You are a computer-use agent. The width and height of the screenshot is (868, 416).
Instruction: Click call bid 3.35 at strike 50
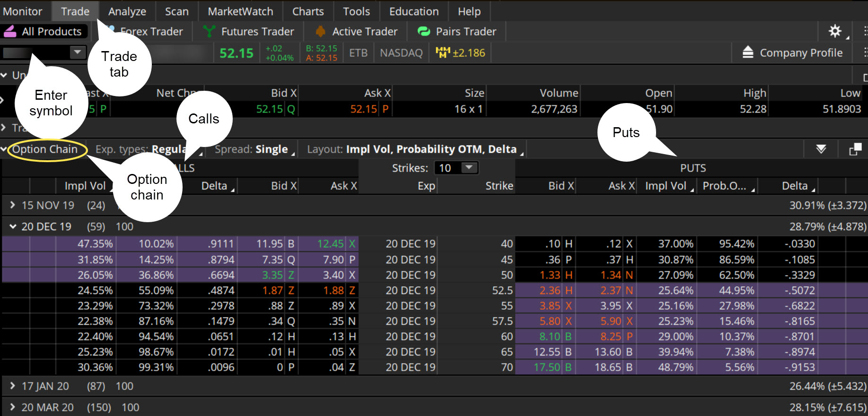[x=272, y=275]
